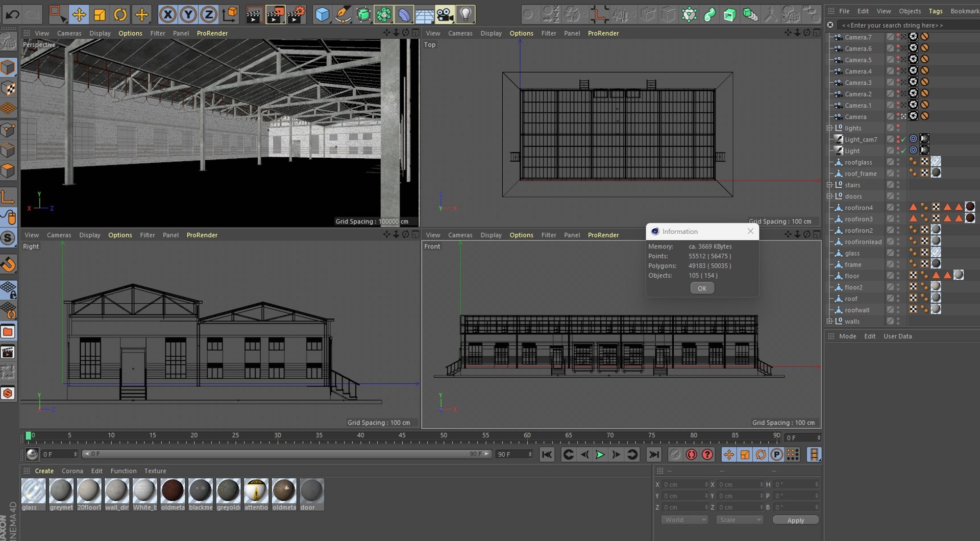Viewport: 980px width, 541px height.
Task: Click OK in the Information dialog
Action: [x=702, y=288]
